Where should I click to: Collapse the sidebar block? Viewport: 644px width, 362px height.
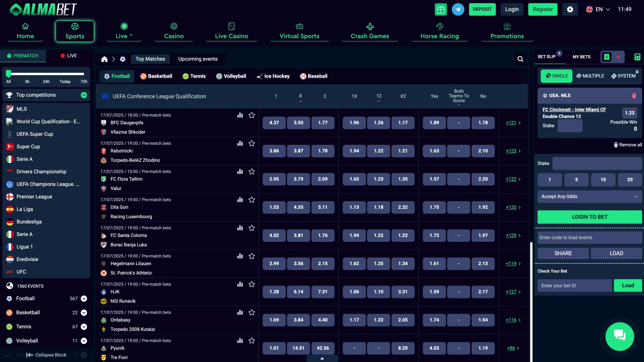46,355
